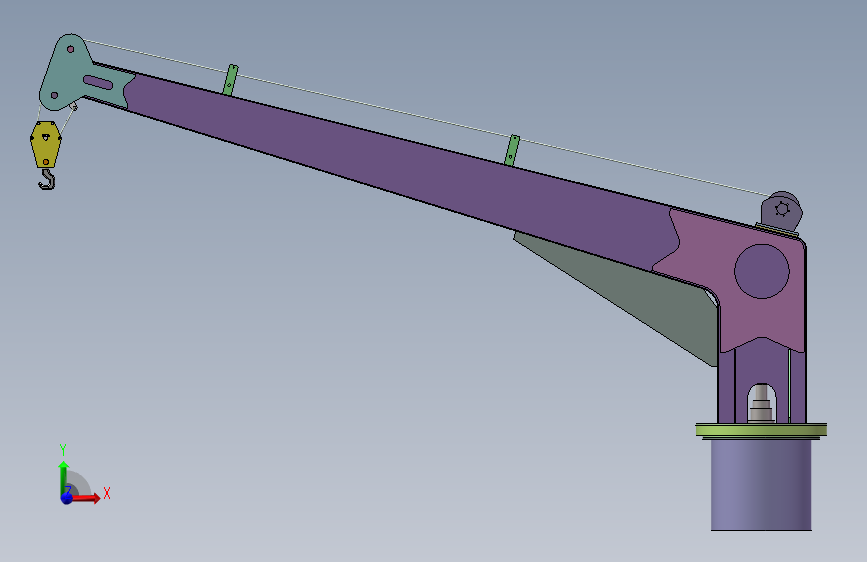Select the winch drum atop the column
The image size is (867, 562).
point(781,211)
